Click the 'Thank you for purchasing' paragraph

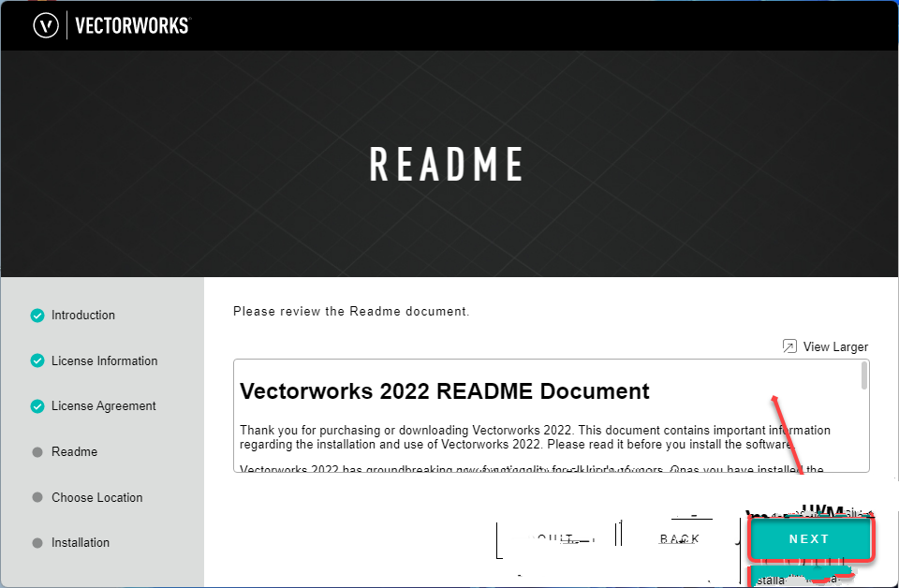pyautogui.click(x=535, y=437)
